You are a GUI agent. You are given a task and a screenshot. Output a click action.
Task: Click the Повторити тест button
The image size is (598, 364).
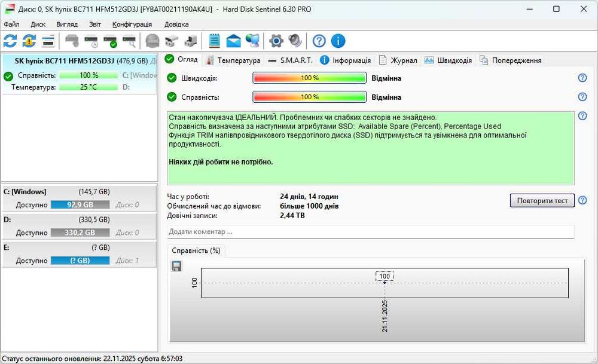coord(542,200)
